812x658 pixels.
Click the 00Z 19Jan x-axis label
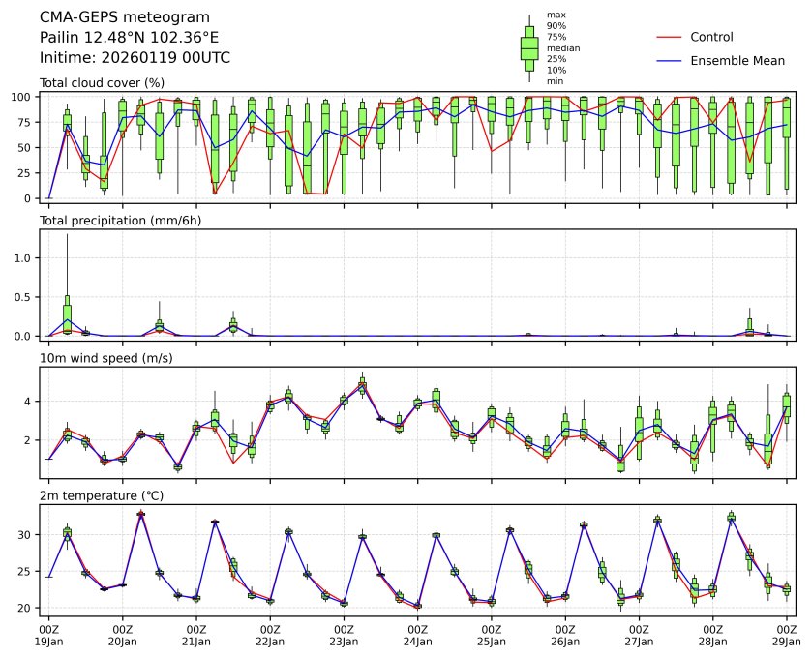click(48, 635)
